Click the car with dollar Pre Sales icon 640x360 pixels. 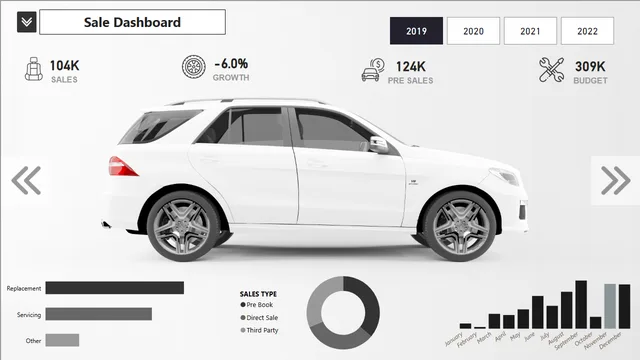coord(373,70)
